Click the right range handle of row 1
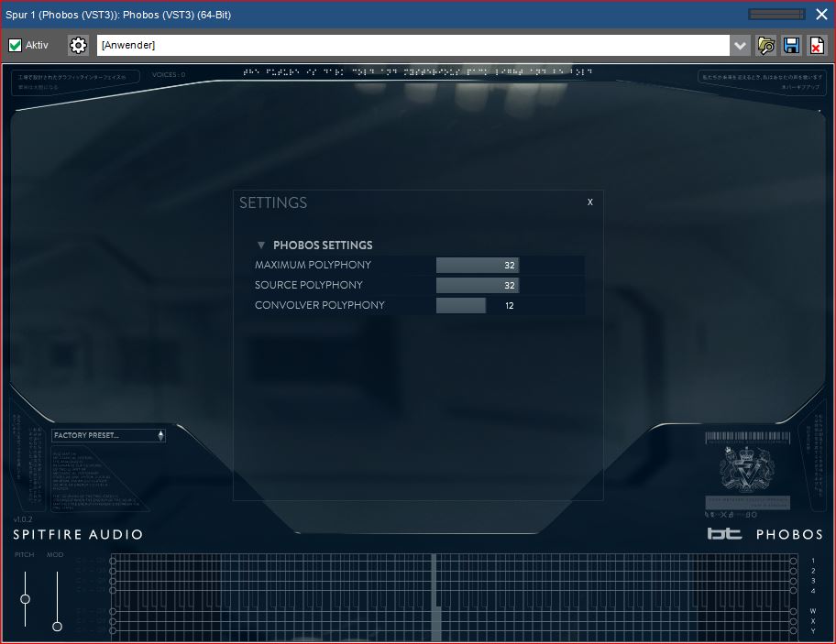 point(793,561)
